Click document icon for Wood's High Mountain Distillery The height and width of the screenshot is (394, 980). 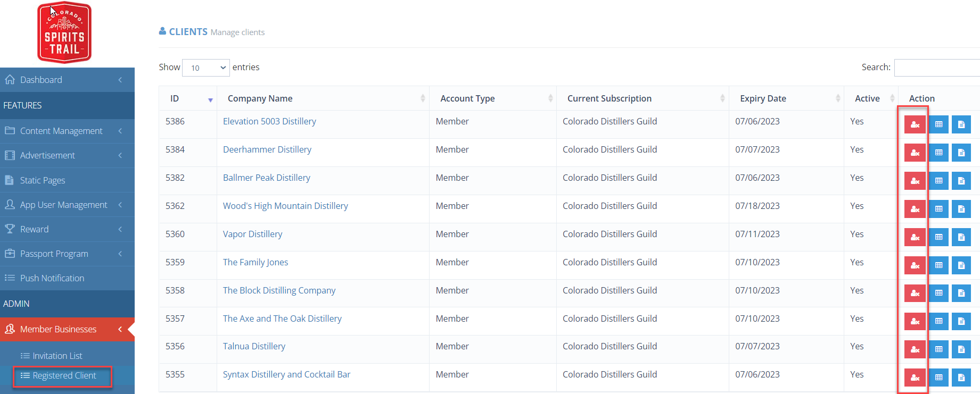pos(961,209)
